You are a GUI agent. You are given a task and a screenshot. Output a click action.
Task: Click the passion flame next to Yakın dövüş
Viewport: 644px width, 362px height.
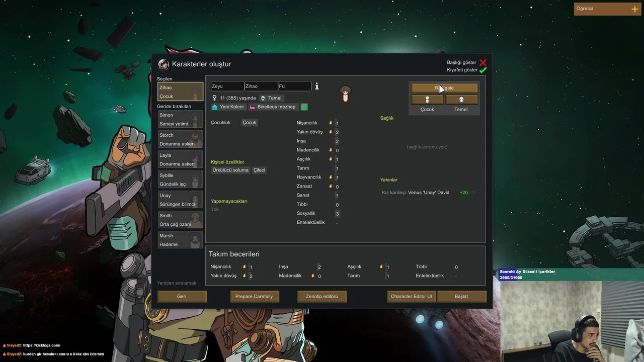[331, 132]
